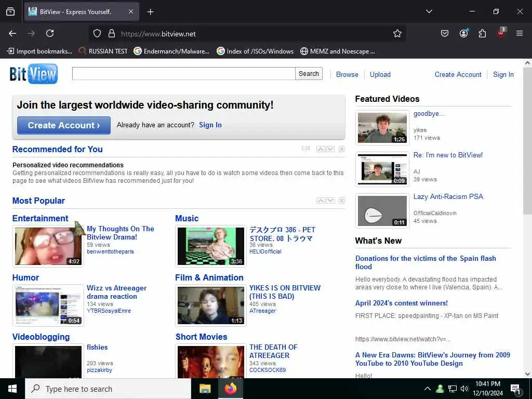Viewport: 532px width, 399px height.
Task: Open the Upload link
Action: (380, 74)
